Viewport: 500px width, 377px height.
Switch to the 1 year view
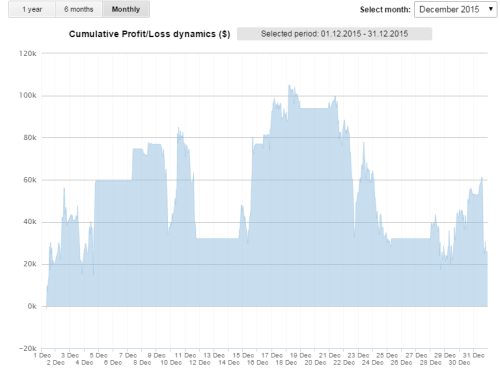[32, 9]
